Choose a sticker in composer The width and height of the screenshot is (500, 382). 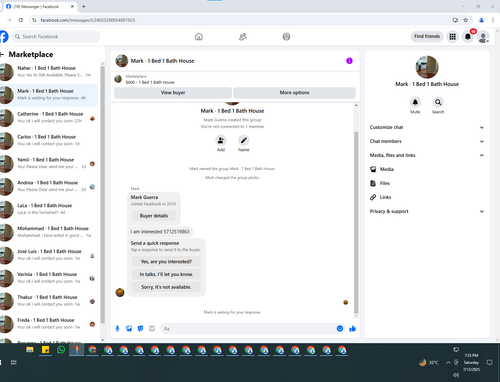click(140, 329)
